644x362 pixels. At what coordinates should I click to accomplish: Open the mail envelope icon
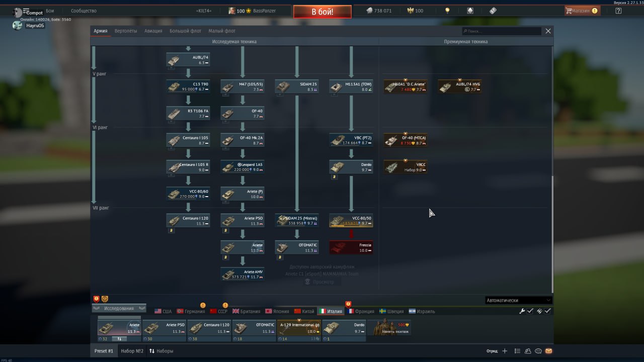[x=548, y=351]
